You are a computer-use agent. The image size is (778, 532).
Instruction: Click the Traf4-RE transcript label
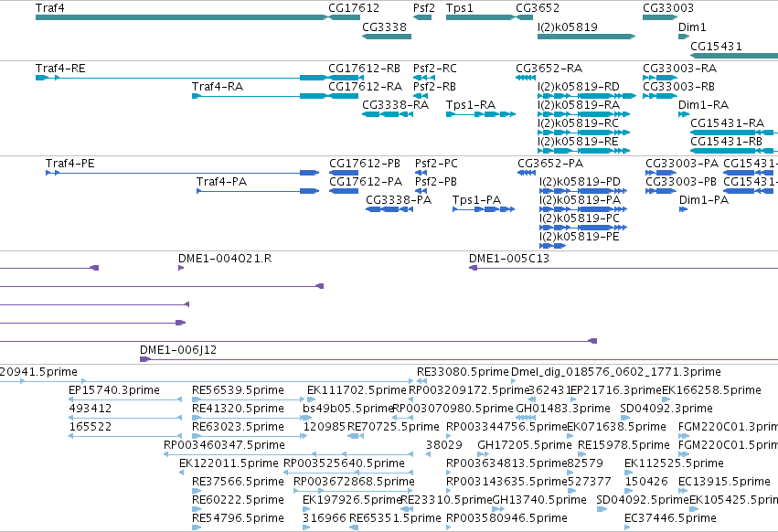tap(60, 68)
